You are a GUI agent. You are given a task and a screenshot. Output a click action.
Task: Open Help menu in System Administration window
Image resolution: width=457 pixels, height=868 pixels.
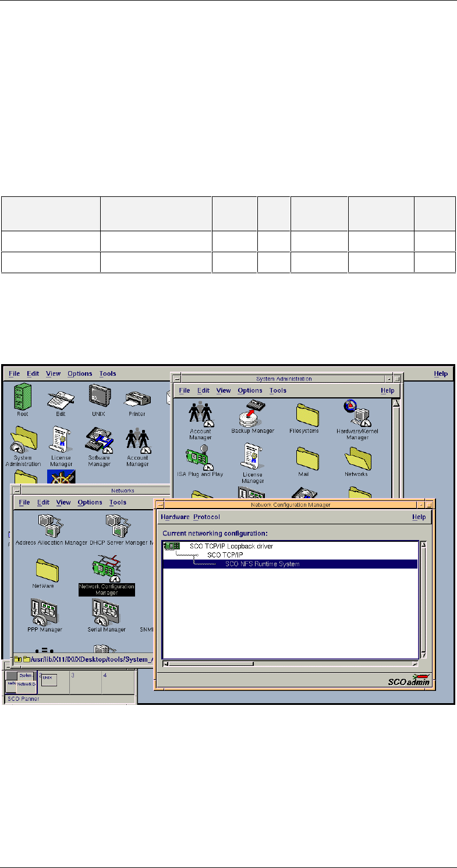coord(388,390)
